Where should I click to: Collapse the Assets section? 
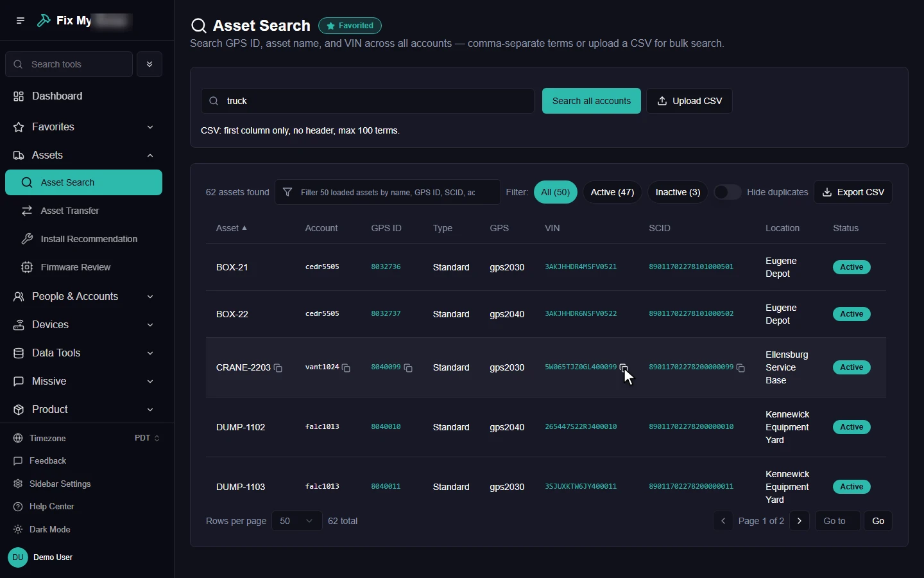(83, 155)
